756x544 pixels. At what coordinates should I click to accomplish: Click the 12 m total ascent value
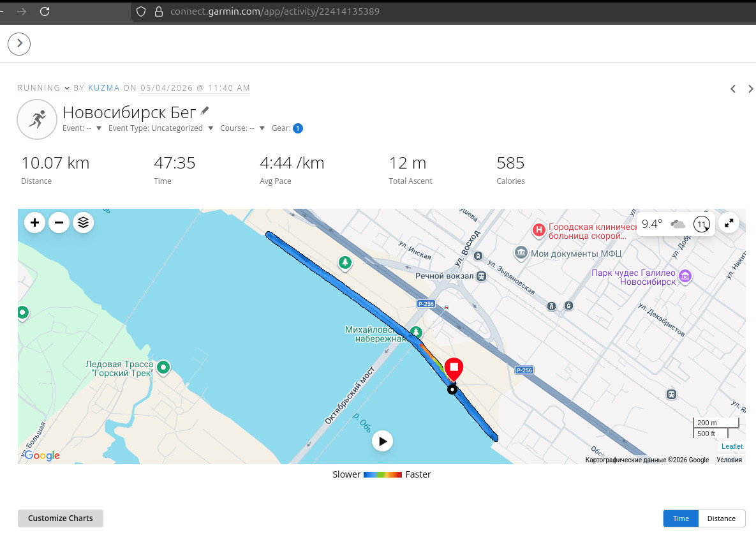point(408,163)
